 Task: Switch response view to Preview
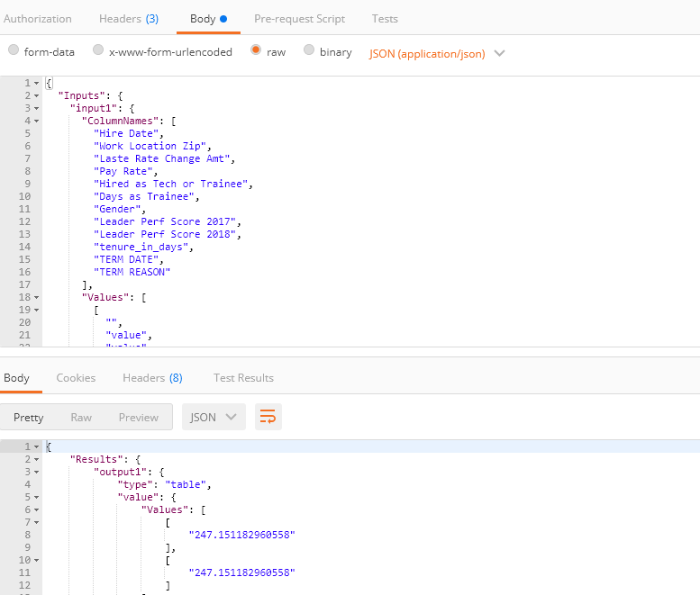pos(138,418)
